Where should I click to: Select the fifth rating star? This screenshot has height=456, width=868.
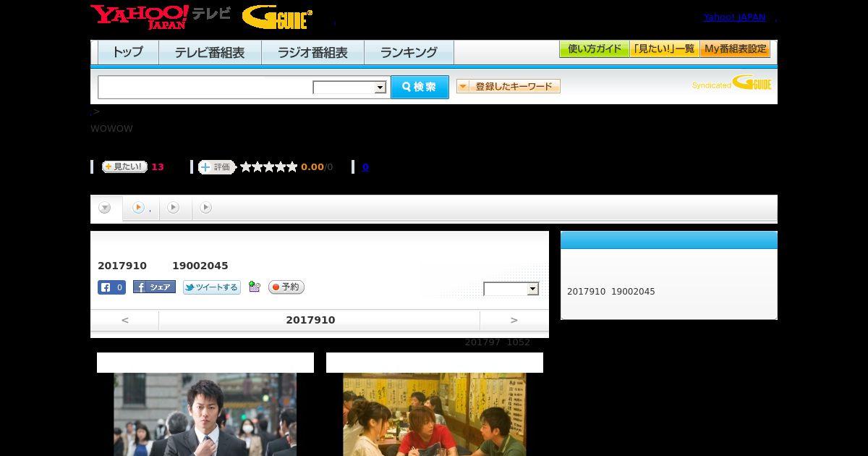click(x=292, y=166)
